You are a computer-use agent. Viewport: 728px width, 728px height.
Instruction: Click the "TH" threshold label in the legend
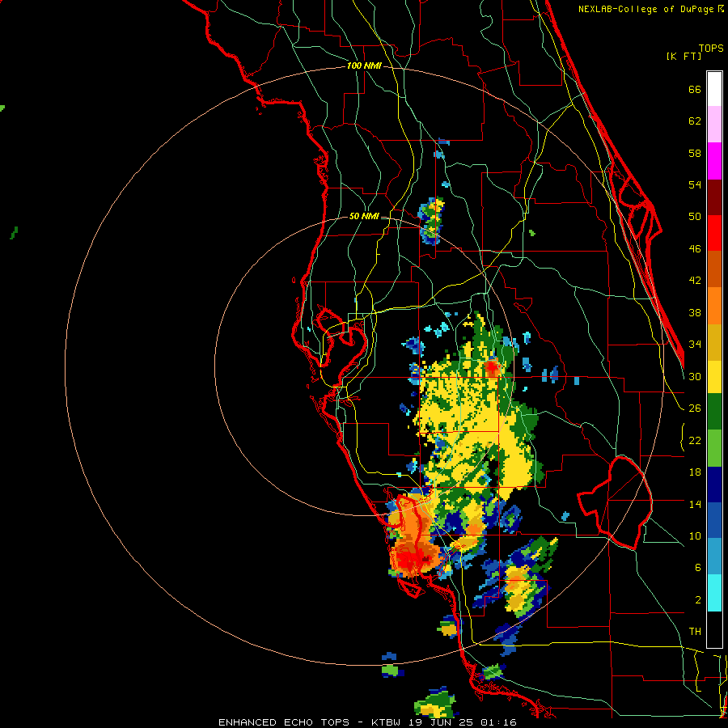point(695,632)
